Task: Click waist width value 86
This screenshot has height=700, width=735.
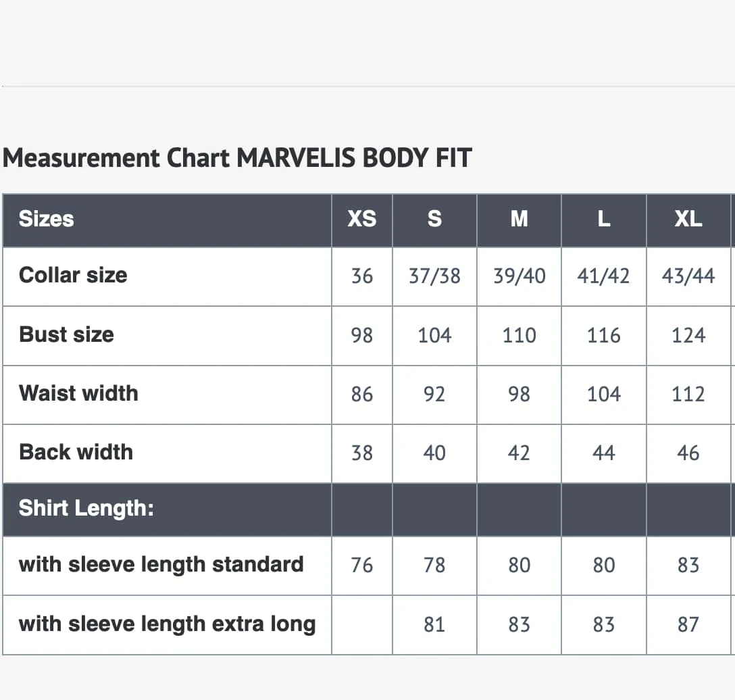Action: tap(362, 394)
